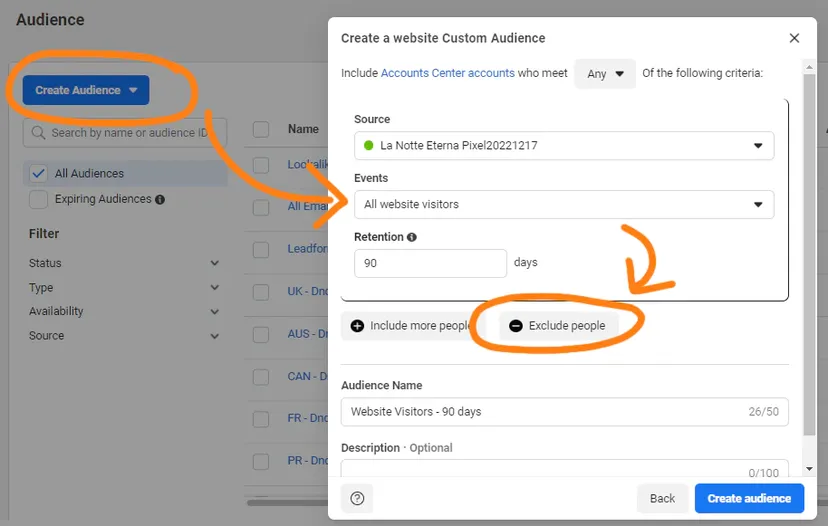Select the checkbox for the AUS row

pyautogui.click(x=261, y=334)
